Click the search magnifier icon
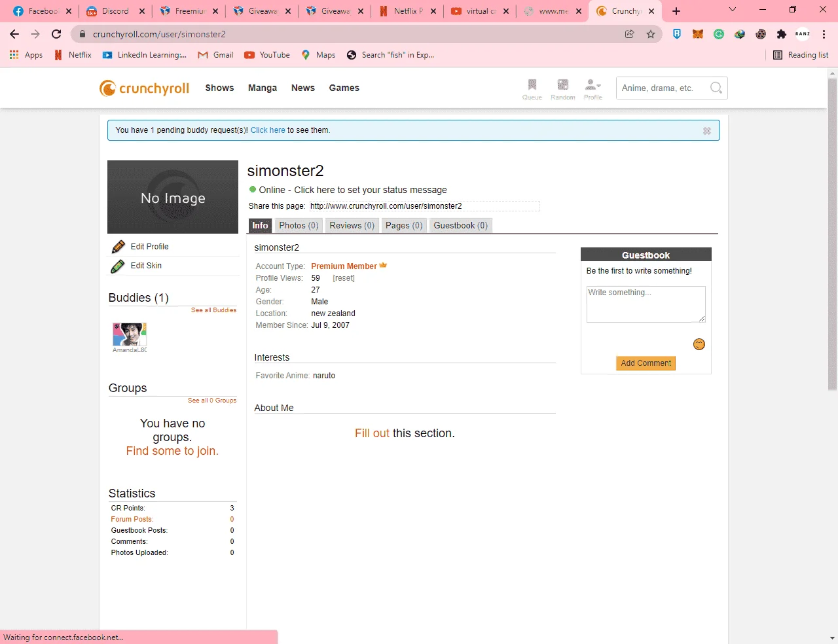Screen dimensions: 838x644 716,88
